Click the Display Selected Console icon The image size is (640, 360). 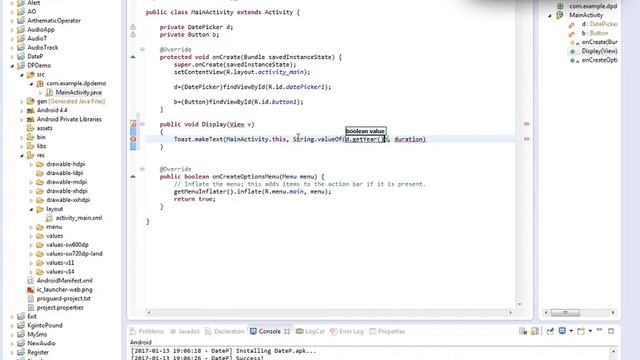562,331
